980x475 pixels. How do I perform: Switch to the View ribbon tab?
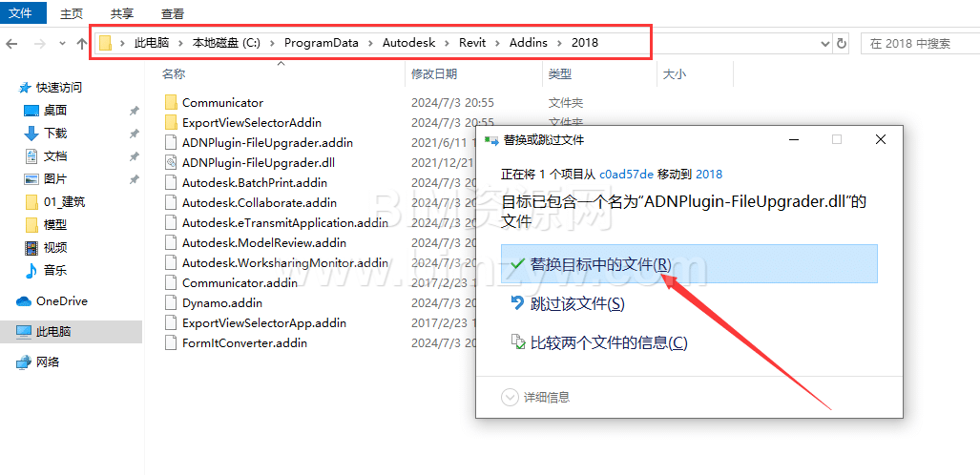173,13
